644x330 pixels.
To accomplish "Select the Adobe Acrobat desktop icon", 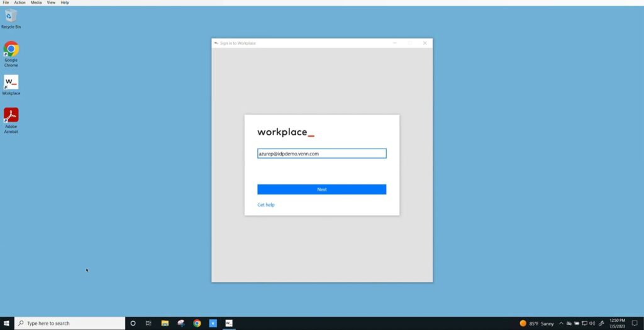I will tap(11, 115).
